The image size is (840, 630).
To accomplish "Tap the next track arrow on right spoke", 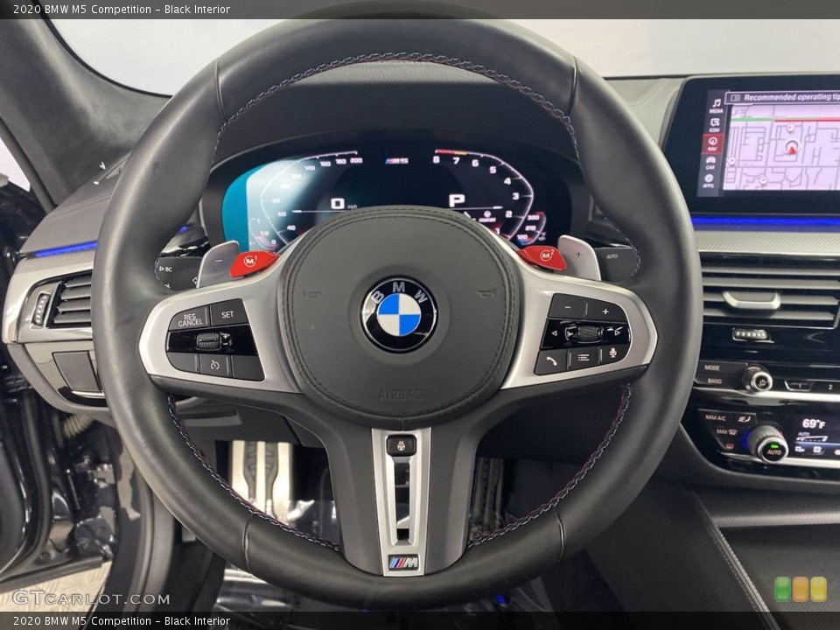I will click(x=616, y=333).
